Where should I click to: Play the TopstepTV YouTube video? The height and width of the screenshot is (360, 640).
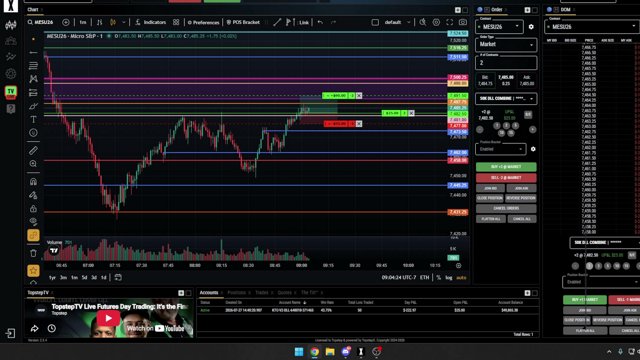tap(108, 318)
